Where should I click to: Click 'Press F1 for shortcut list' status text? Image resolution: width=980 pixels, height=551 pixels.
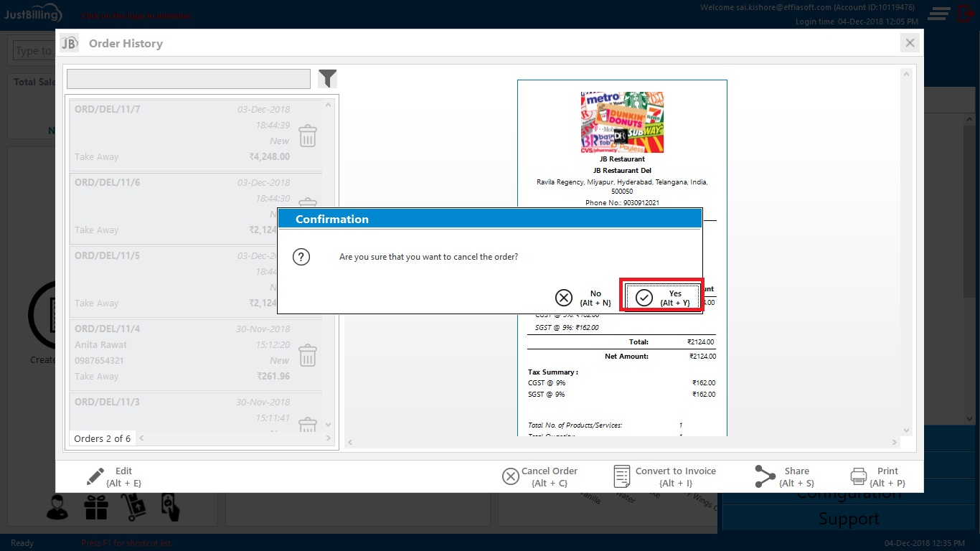click(126, 543)
